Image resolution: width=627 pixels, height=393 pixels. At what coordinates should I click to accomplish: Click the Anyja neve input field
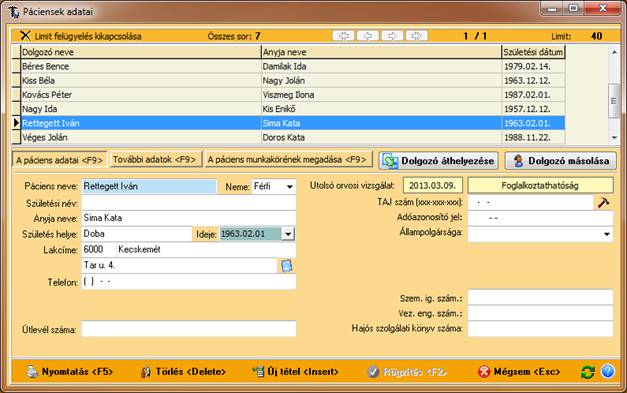coord(189,218)
